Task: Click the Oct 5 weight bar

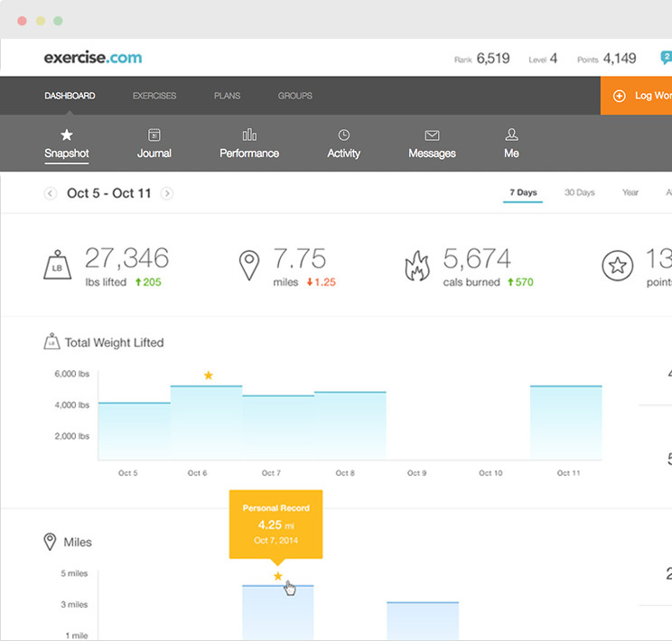Action: 135,431
